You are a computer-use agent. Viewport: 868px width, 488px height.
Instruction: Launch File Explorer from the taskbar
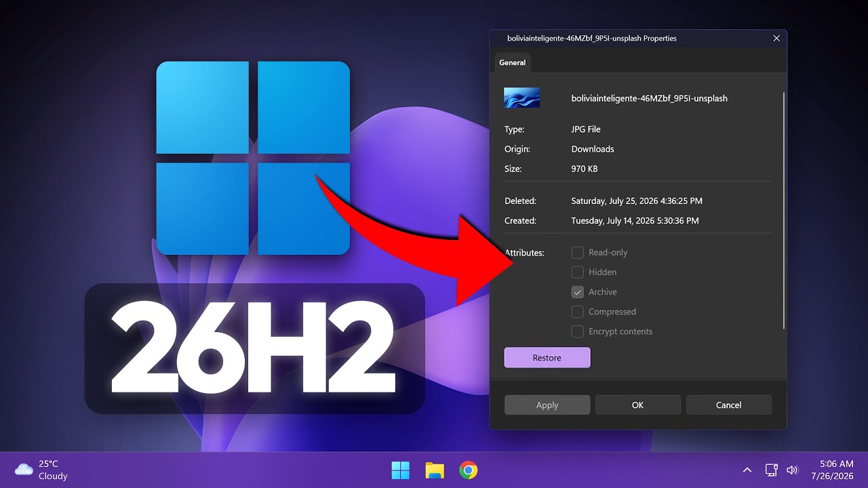coord(435,470)
